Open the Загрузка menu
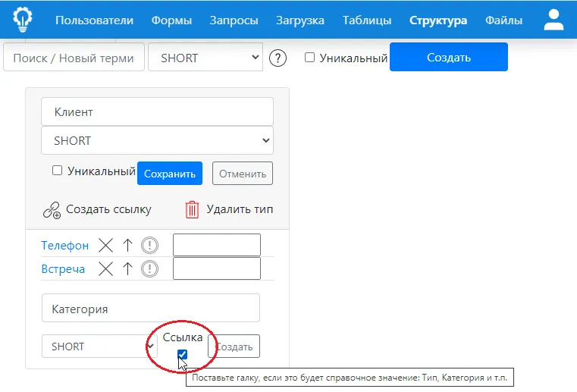 pyautogui.click(x=300, y=20)
